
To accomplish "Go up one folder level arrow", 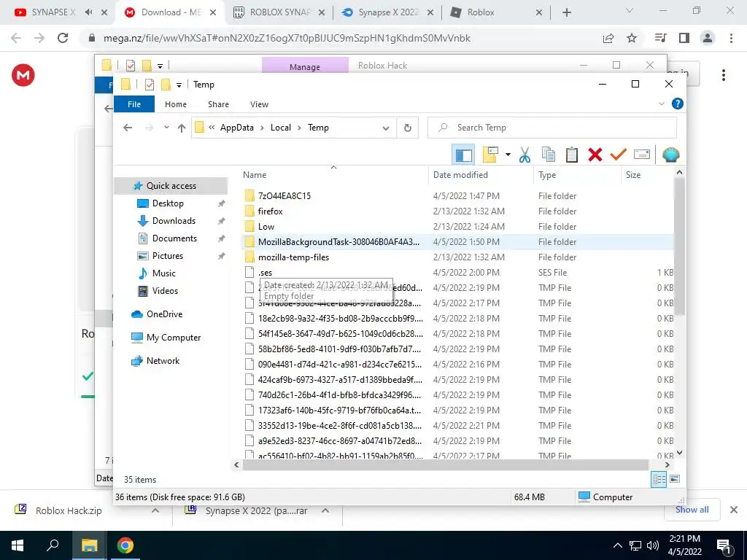I will pos(182,128).
